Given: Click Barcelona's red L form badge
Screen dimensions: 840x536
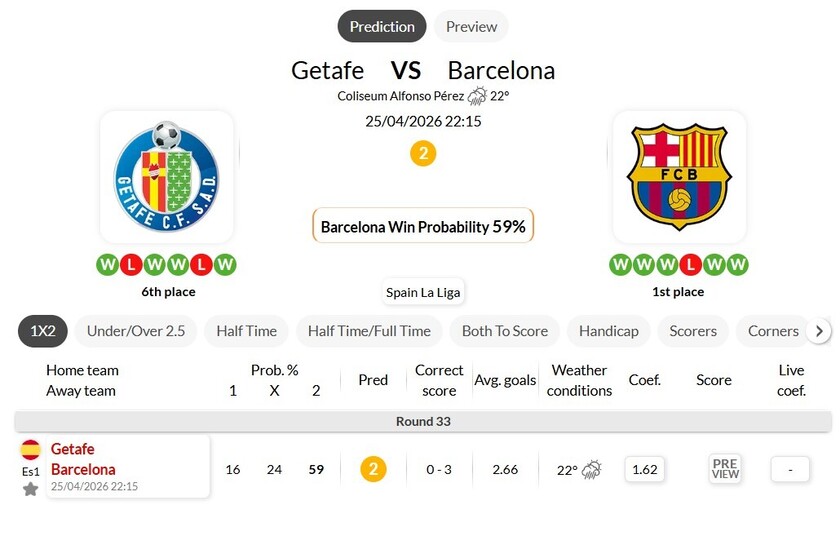Looking at the screenshot, I should (689, 265).
